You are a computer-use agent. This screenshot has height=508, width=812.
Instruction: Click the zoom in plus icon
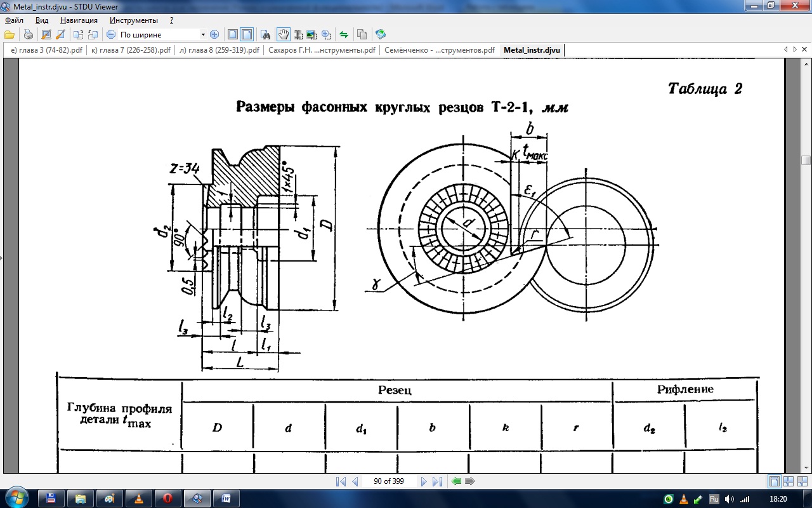(214, 34)
